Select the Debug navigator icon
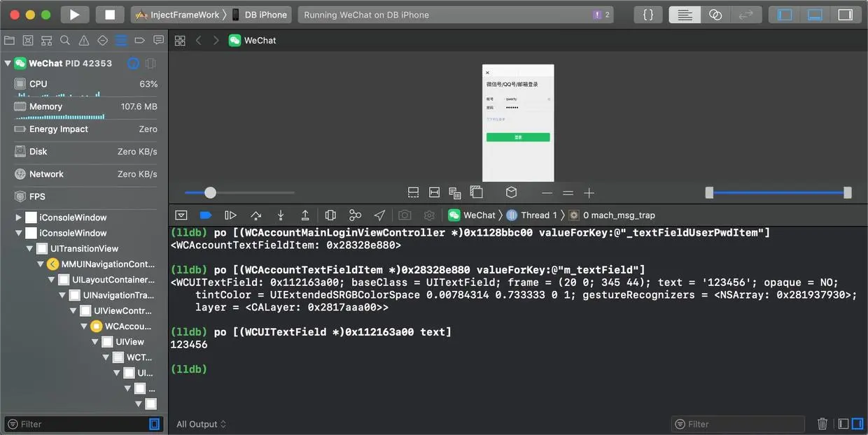 tap(121, 41)
